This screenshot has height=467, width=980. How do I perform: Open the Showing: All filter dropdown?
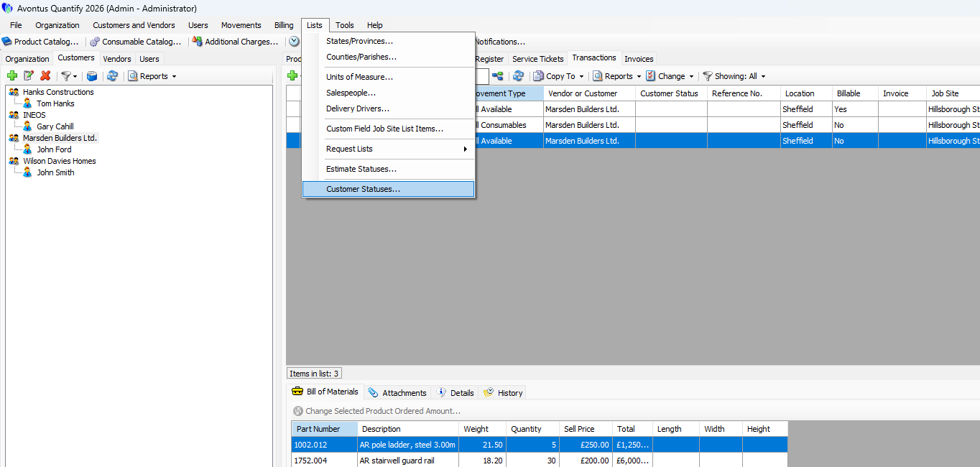pyautogui.click(x=734, y=76)
